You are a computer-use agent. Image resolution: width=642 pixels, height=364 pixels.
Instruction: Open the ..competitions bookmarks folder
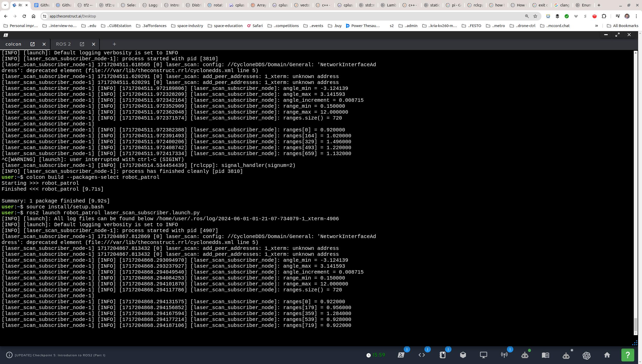point(283,26)
